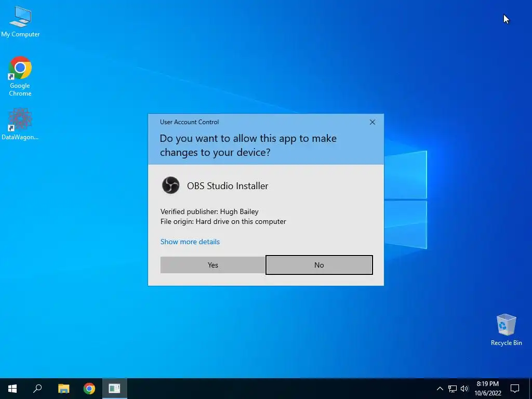Select the Google Chrome desktop shortcut
532x399 pixels.
20,77
